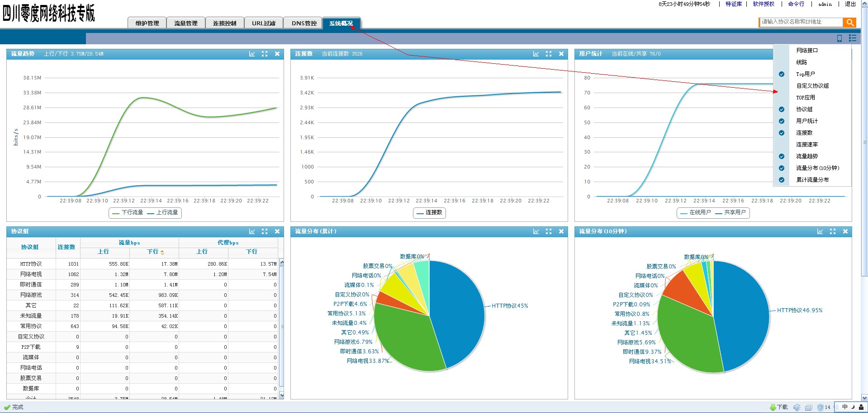Viewport: 868px width, 413px height.
Task: Enable 自定义协议组 in the panel menu
Action: [x=812, y=86]
